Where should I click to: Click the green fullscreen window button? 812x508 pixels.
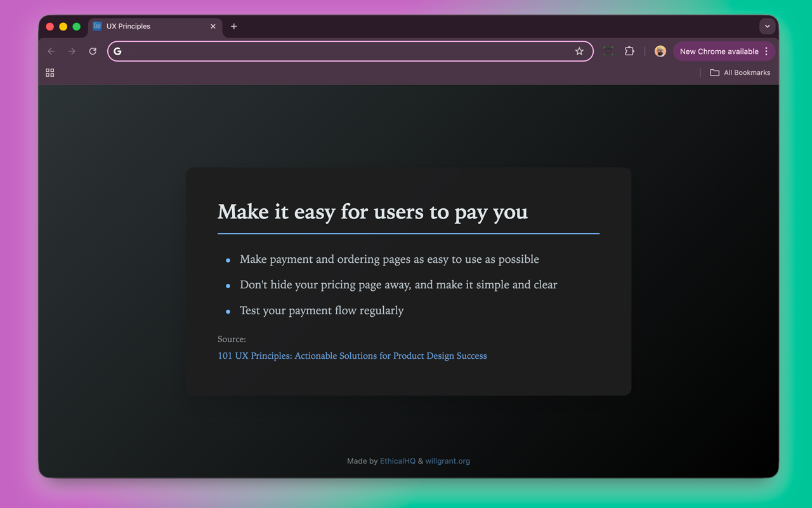(x=77, y=27)
